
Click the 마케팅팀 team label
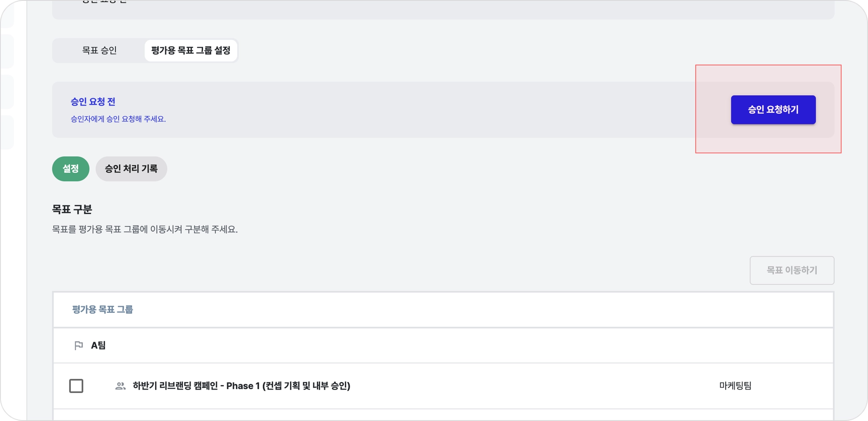point(735,386)
